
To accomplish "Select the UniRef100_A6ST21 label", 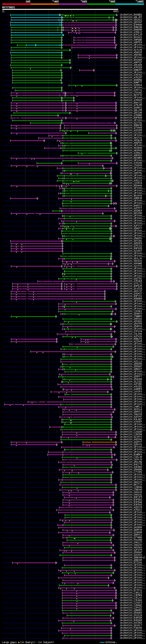I will pyautogui.click(x=131, y=138).
